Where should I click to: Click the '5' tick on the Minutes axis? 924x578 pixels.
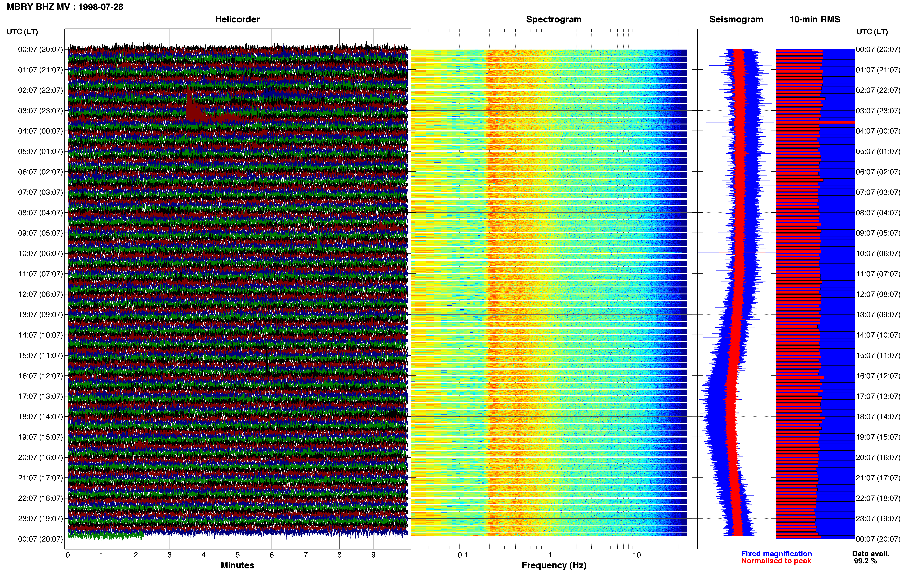238,555
